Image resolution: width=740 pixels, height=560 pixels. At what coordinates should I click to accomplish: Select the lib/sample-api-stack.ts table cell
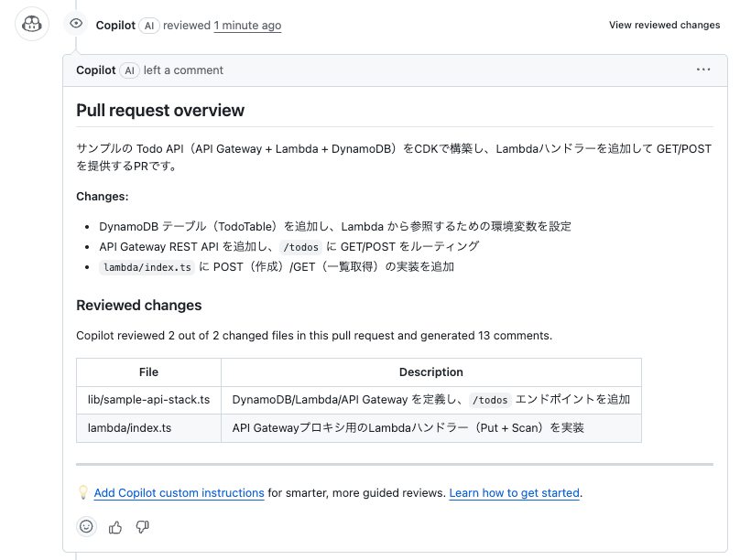pos(148,400)
